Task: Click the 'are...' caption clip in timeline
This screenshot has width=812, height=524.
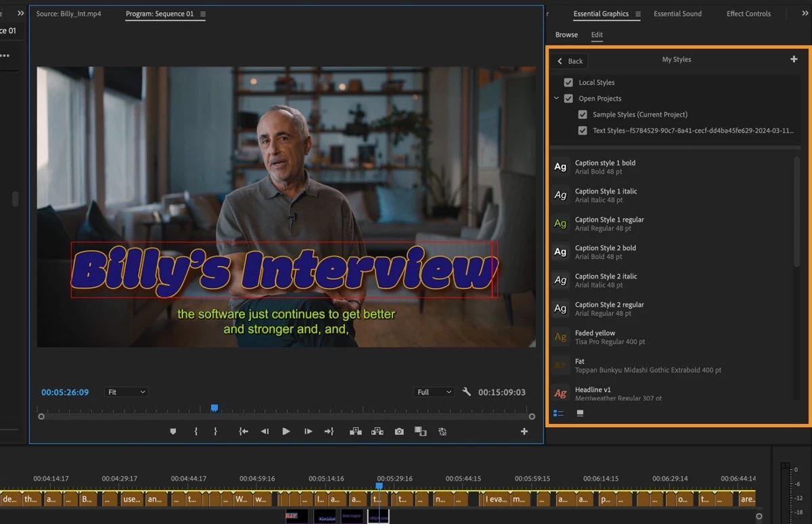Action: click(x=746, y=500)
